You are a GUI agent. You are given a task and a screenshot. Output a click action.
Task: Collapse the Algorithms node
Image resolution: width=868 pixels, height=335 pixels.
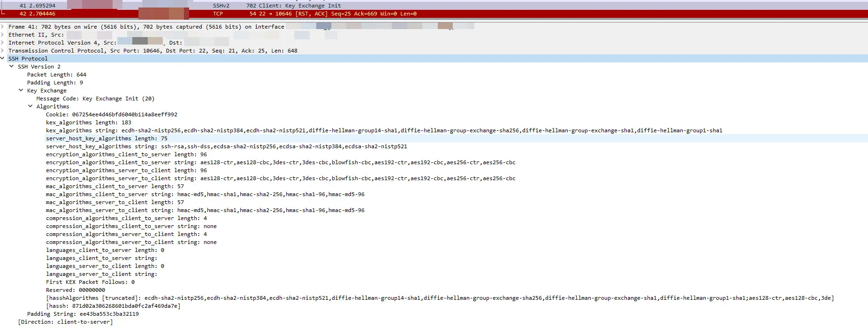coord(30,107)
